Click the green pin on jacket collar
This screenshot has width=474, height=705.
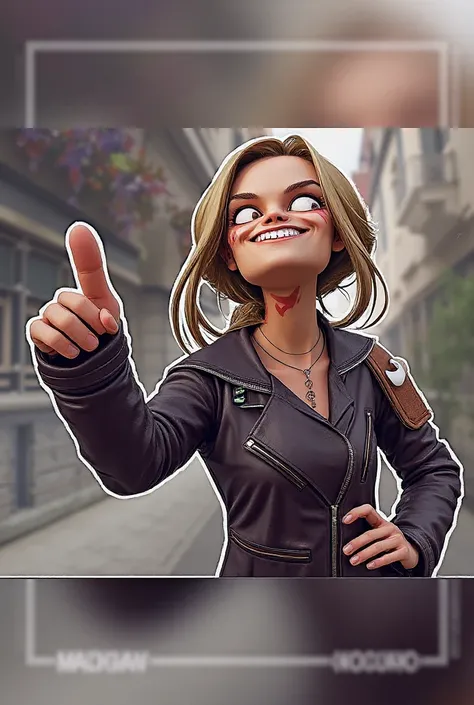click(240, 397)
